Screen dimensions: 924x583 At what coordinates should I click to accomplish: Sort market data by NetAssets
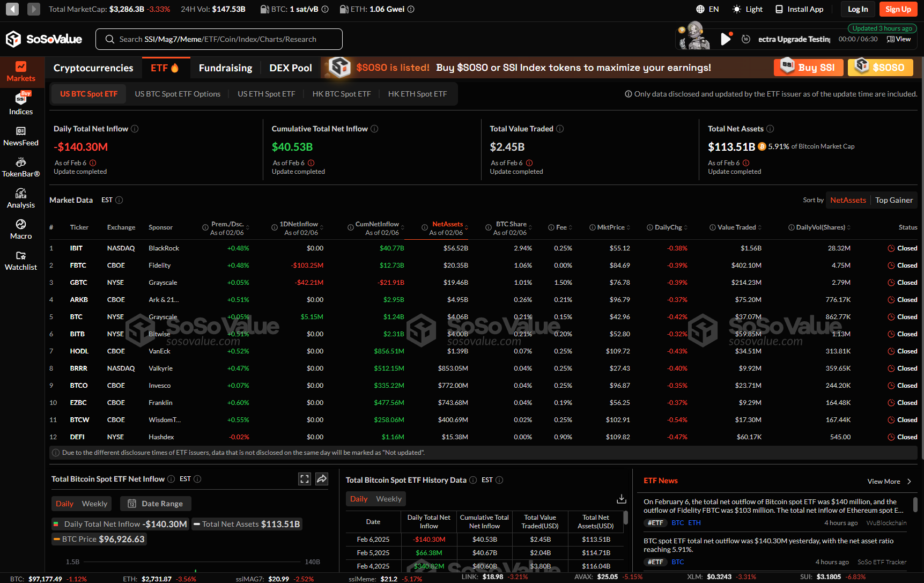848,200
